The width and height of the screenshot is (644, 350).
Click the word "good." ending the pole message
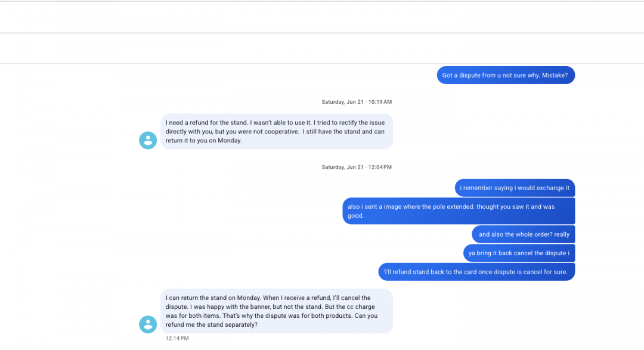(355, 216)
